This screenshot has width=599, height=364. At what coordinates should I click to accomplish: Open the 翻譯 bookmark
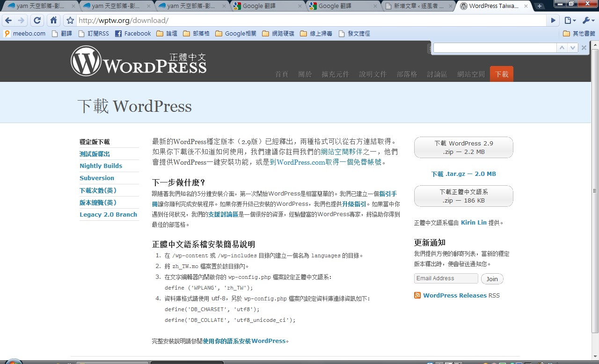(x=62, y=34)
